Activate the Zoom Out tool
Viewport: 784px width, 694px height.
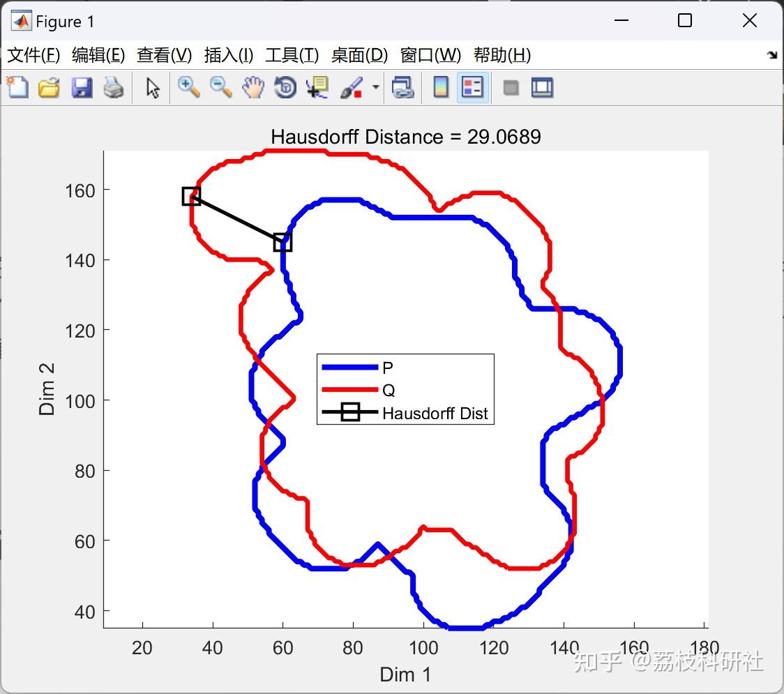220,87
